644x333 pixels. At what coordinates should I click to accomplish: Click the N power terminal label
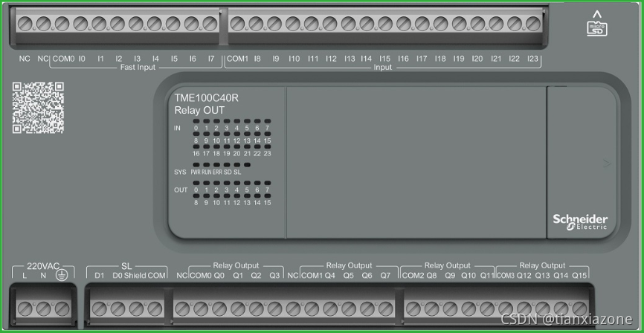[x=43, y=276]
